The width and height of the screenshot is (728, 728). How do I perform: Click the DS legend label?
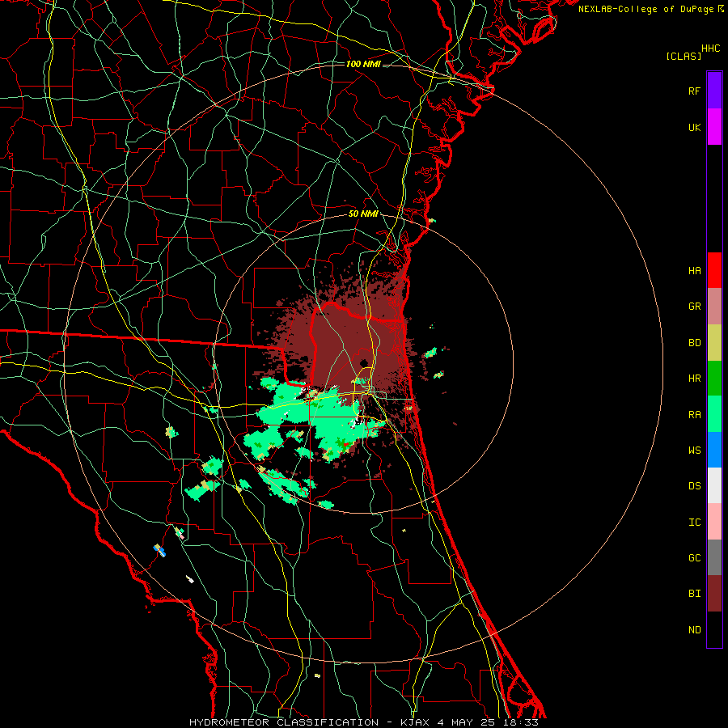(x=694, y=486)
